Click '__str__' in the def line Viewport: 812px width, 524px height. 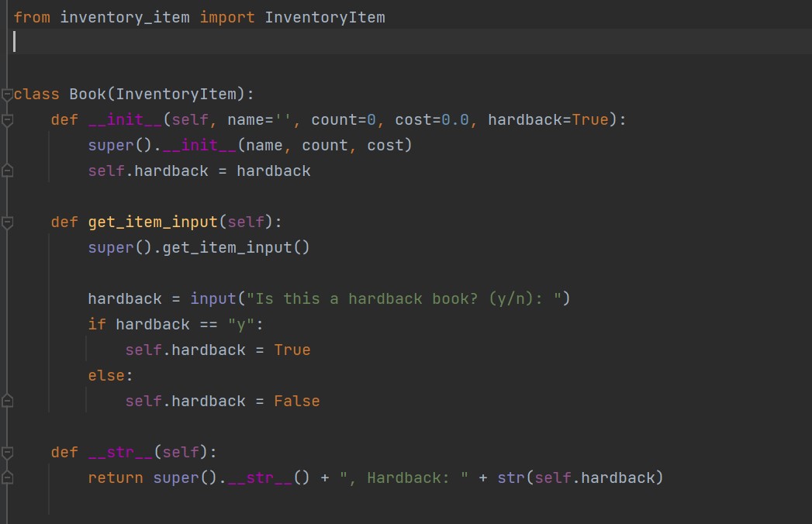[121, 452]
